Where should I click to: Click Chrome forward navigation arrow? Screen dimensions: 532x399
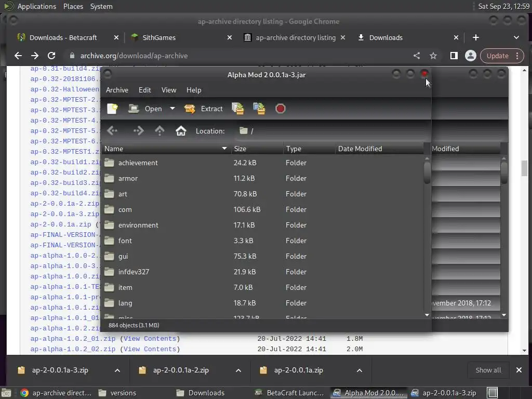35,56
